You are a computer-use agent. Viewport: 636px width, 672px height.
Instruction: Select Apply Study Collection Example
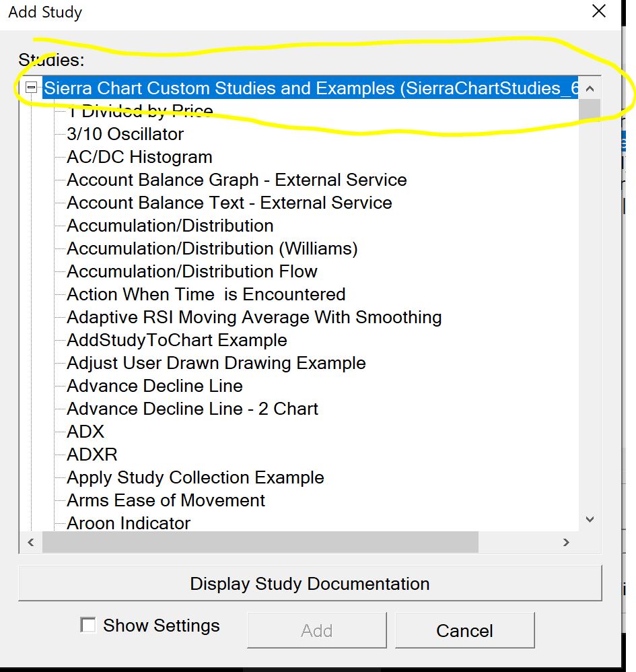click(195, 478)
